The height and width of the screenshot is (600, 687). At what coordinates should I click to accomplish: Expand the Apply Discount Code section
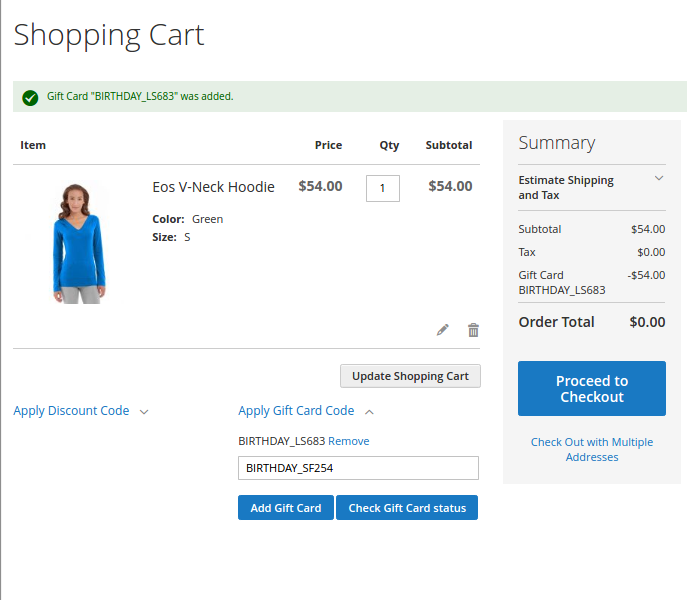coord(71,411)
